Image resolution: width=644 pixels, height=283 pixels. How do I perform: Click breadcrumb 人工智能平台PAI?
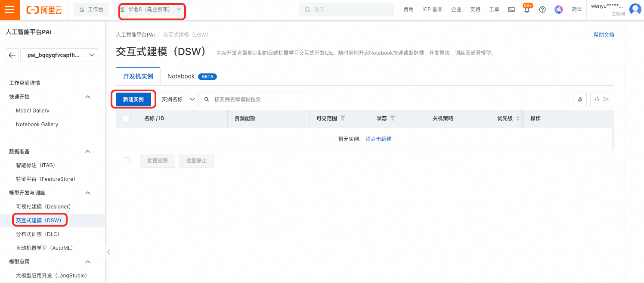click(135, 35)
